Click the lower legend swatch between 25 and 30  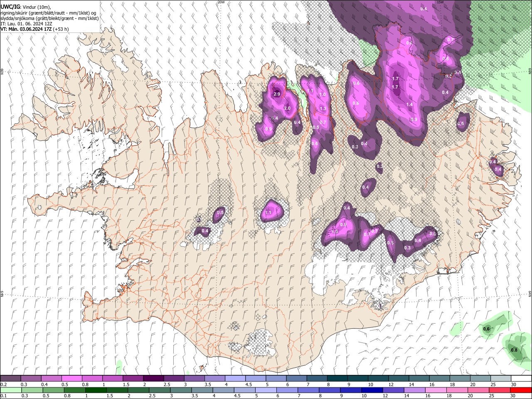(x=500, y=390)
